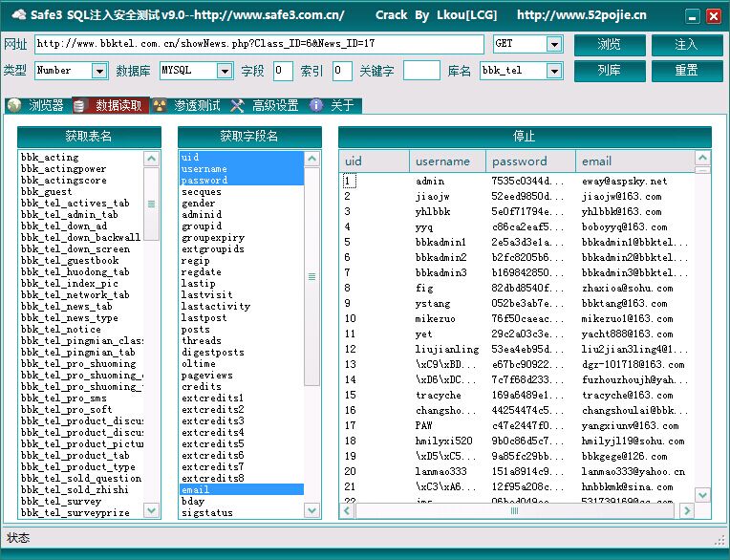Expand the 类型 Number dropdown
730x560 pixels.
(x=99, y=72)
